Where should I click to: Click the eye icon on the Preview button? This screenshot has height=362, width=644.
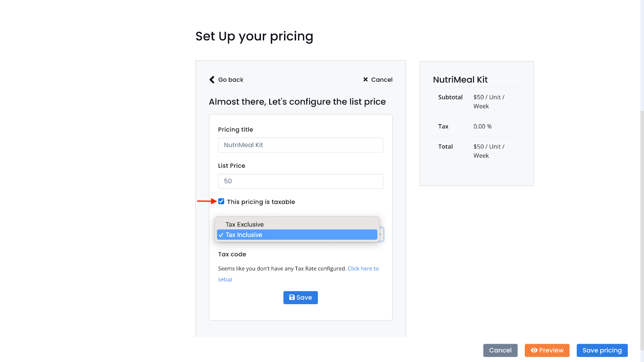click(534, 350)
